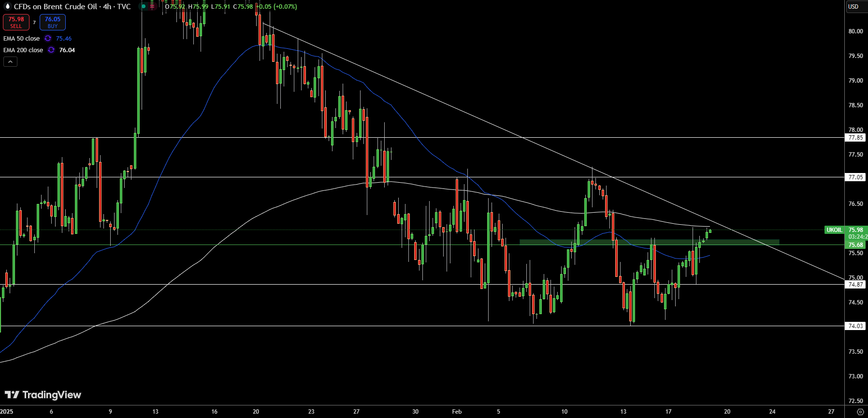Select the EMA 200 close legend label

(x=23, y=50)
